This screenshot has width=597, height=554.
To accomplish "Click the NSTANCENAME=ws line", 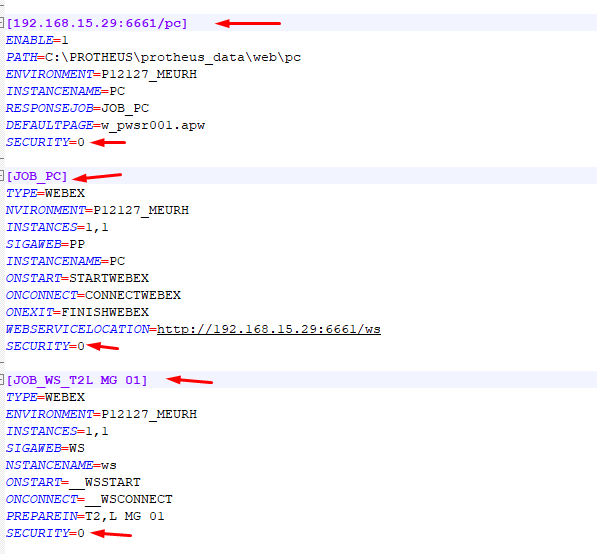I will pos(61,465).
